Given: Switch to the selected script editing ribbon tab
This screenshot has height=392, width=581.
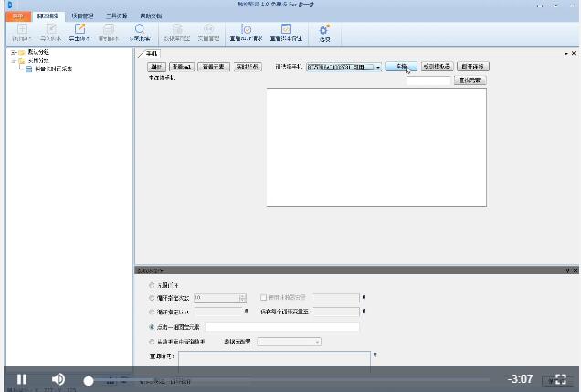Looking at the screenshot, I should click(x=48, y=16).
